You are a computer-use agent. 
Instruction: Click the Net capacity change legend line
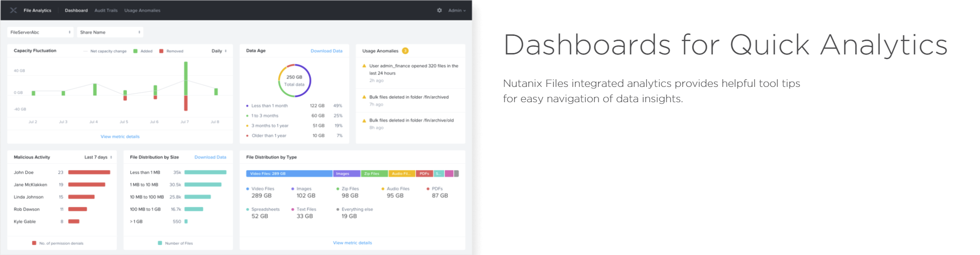click(x=86, y=51)
